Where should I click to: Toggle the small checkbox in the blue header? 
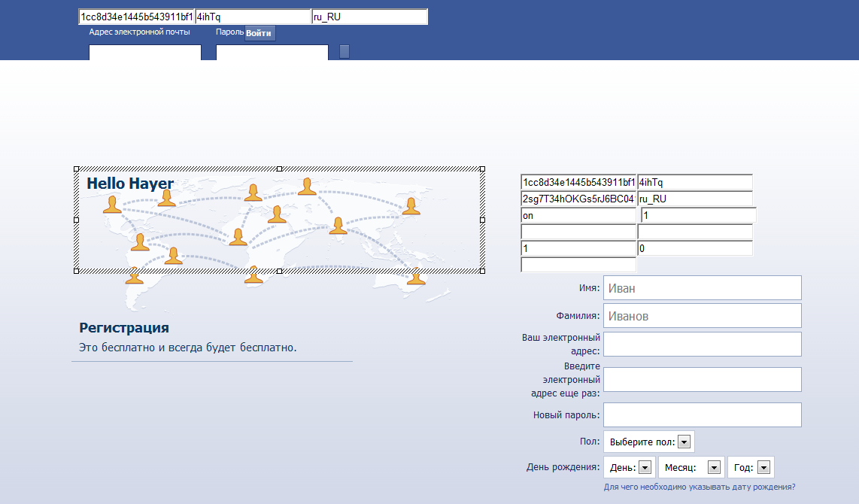point(344,51)
